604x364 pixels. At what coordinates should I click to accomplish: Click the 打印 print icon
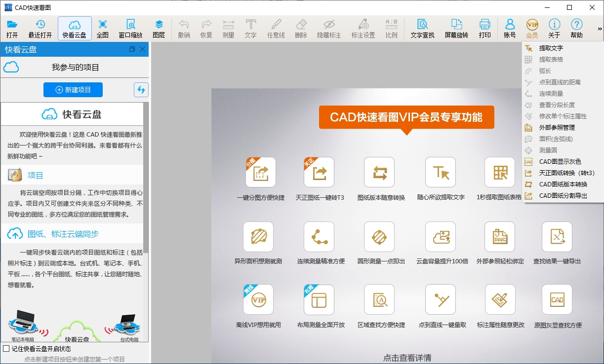(x=484, y=29)
